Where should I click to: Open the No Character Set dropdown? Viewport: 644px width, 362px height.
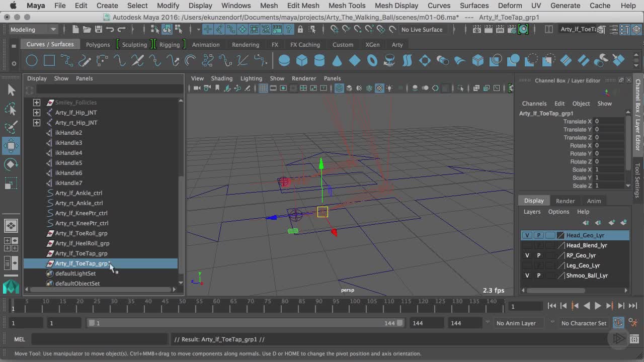pos(584,323)
